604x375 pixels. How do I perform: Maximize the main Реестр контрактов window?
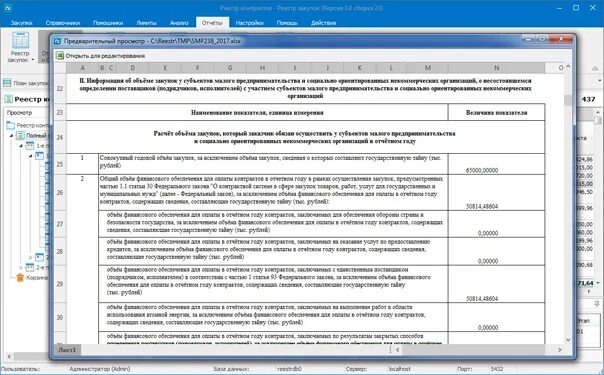pyautogui.click(x=576, y=8)
